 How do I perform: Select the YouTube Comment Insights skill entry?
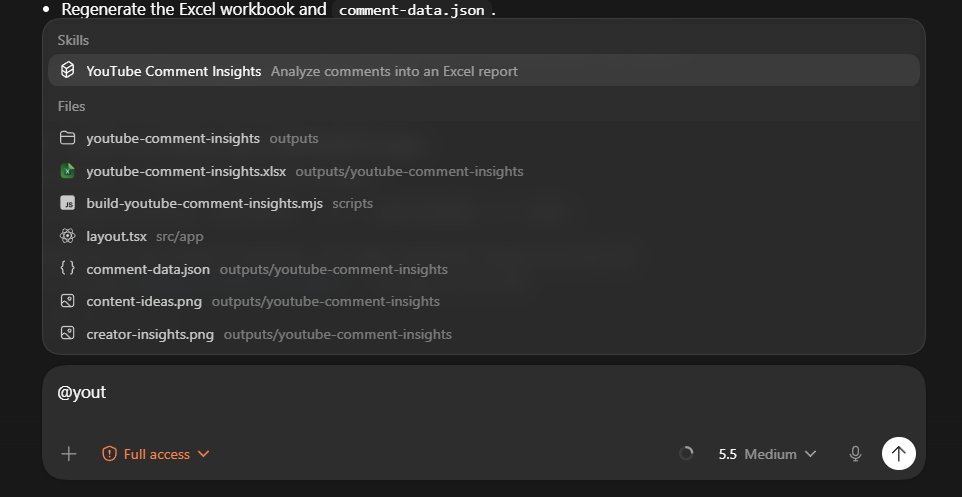(483, 71)
